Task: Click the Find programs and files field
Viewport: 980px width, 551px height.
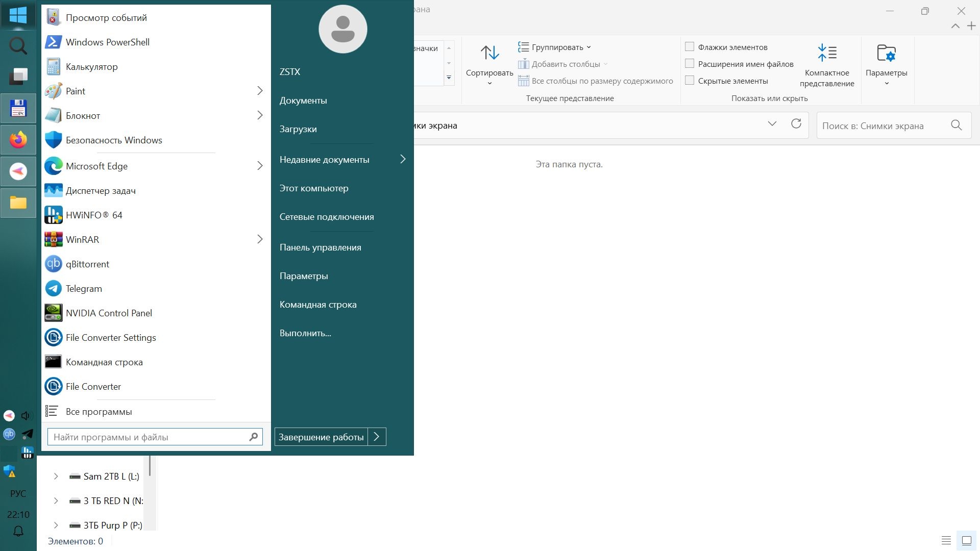Action: (148, 437)
